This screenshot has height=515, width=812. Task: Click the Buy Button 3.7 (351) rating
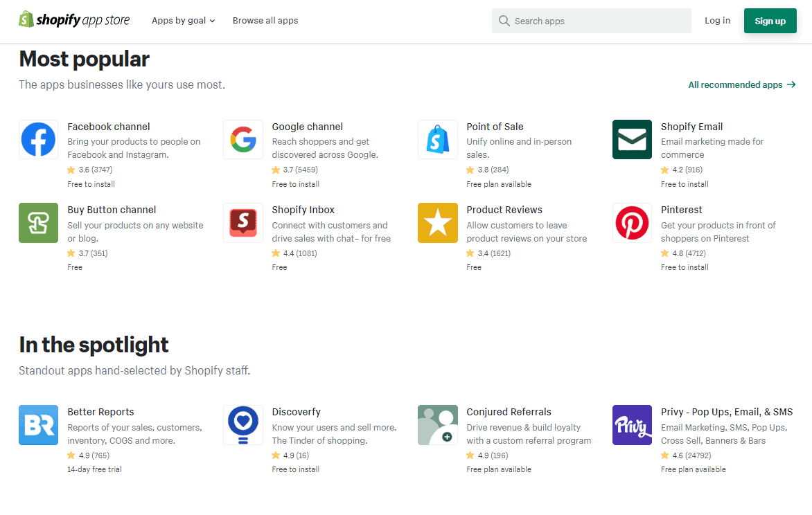(x=87, y=253)
